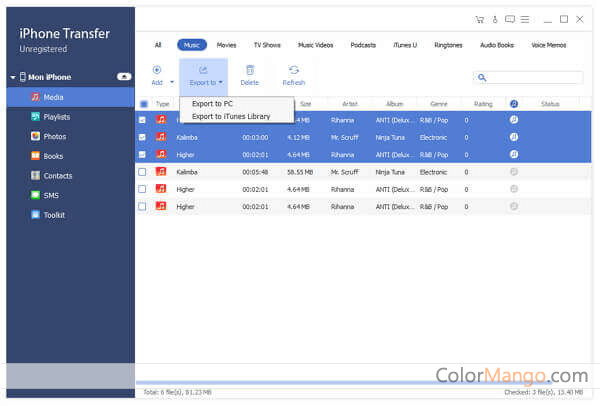
Task: Click the search input field
Action: (x=532, y=77)
